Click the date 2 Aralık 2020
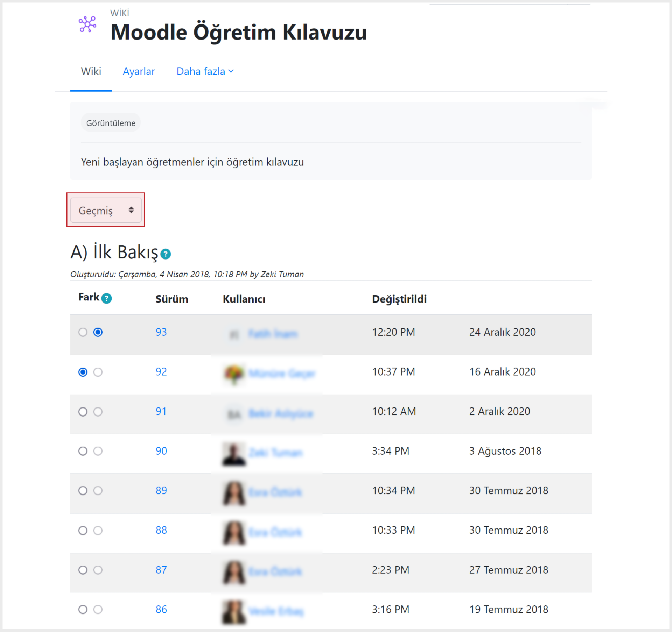672x632 pixels. 499,411
